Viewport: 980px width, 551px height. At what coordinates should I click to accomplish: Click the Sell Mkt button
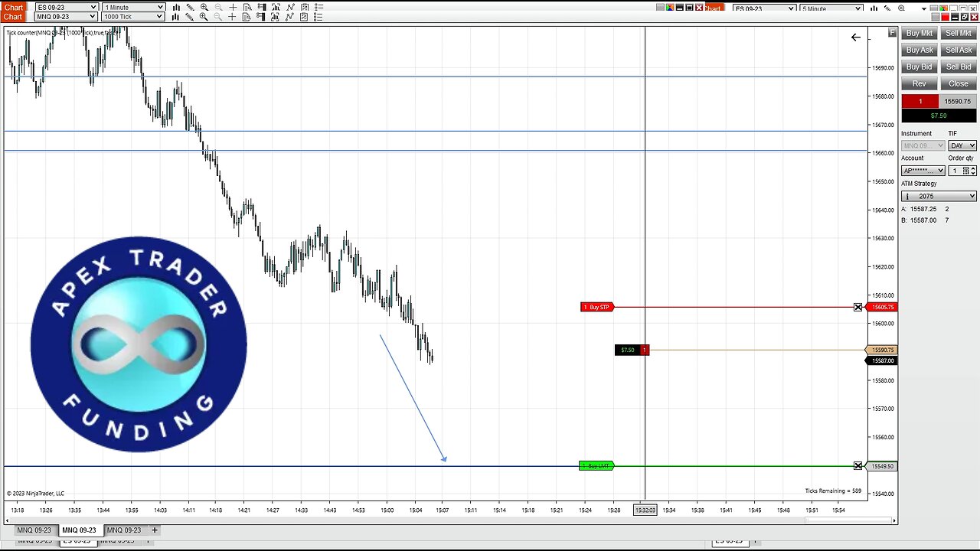959,33
